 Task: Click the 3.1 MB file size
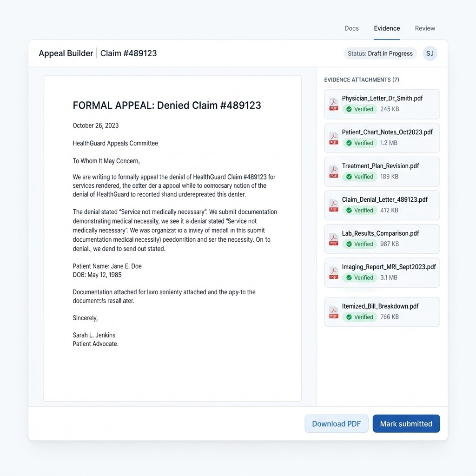[389, 278]
